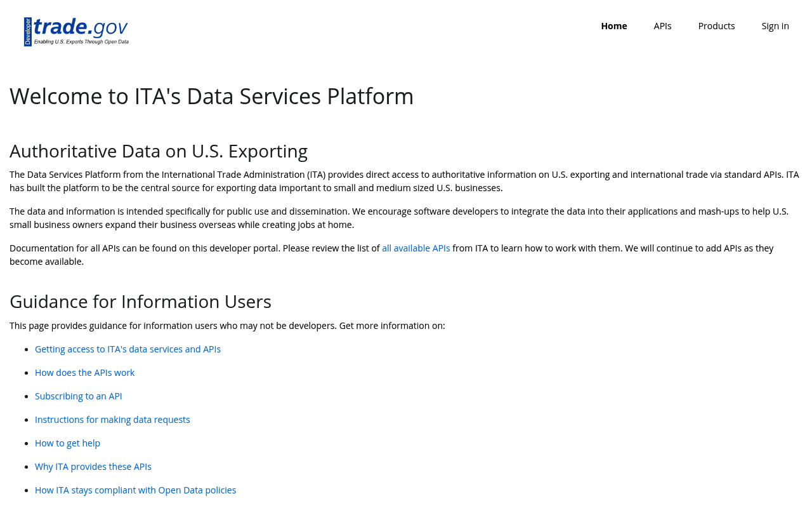The image size is (812, 508).
Task: Click Sign in at top right
Action: pos(775,26)
